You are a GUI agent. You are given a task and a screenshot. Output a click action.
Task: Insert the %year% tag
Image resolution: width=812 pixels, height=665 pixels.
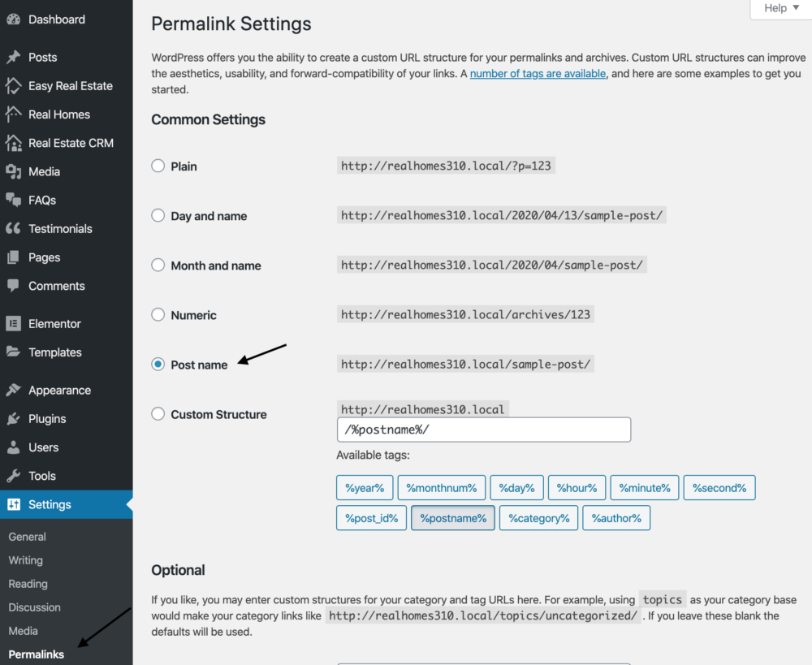pyautogui.click(x=365, y=488)
